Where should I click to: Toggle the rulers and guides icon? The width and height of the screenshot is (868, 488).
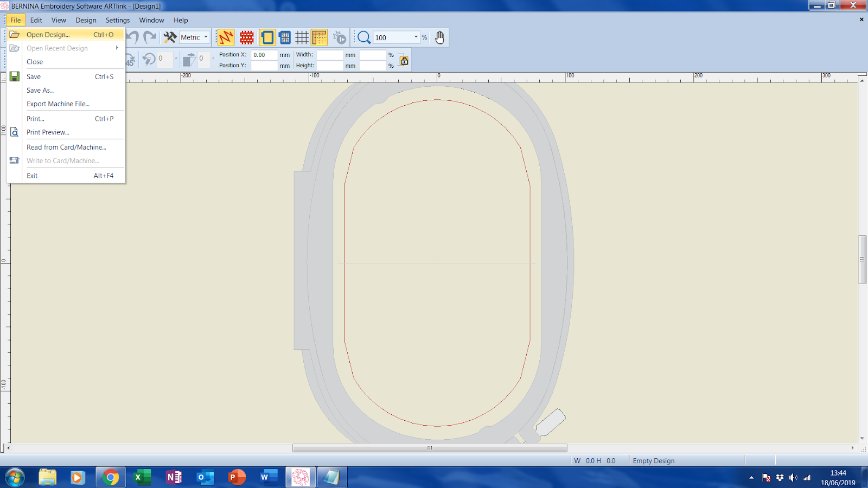pos(320,37)
